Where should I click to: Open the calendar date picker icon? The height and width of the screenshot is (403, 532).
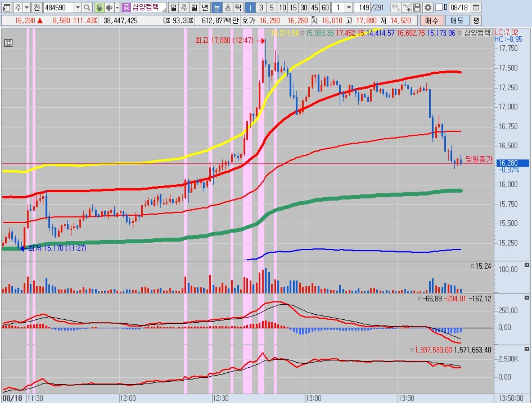pyautogui.click(x=476, y=7)
